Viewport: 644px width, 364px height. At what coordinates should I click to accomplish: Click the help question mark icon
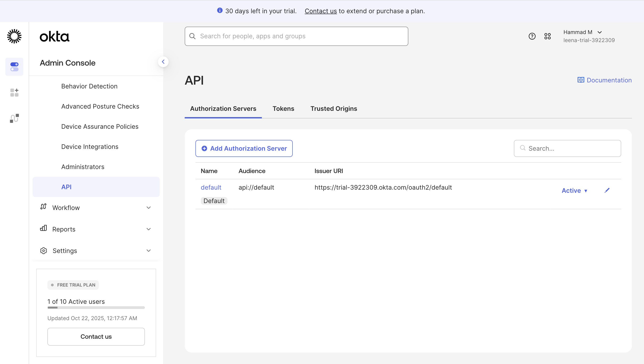[x=532, y=36]
